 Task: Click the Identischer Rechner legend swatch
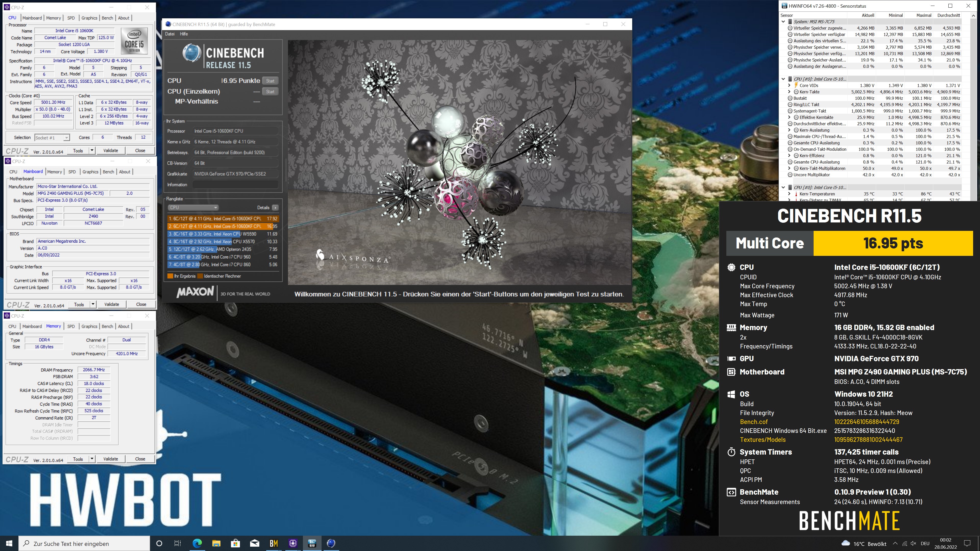click(x=200, y=276)
